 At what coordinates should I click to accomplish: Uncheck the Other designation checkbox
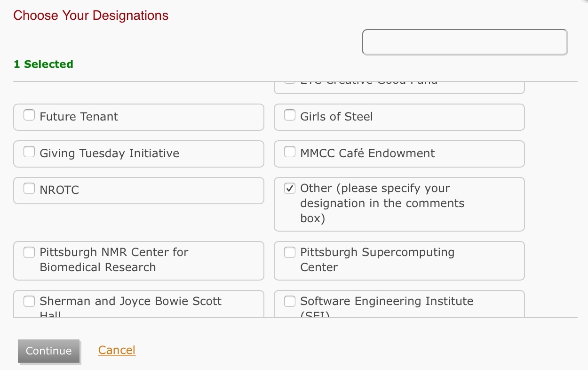coord(290,189)
